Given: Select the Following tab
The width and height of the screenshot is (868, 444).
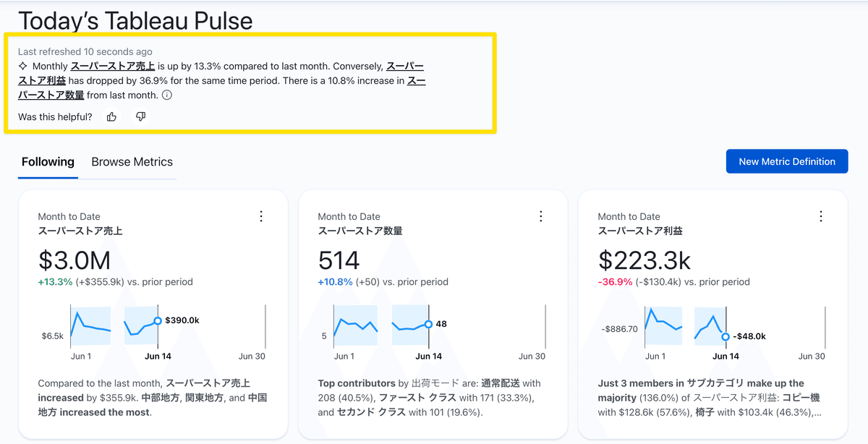Looking at the screenshot, I should click(47, 162).
